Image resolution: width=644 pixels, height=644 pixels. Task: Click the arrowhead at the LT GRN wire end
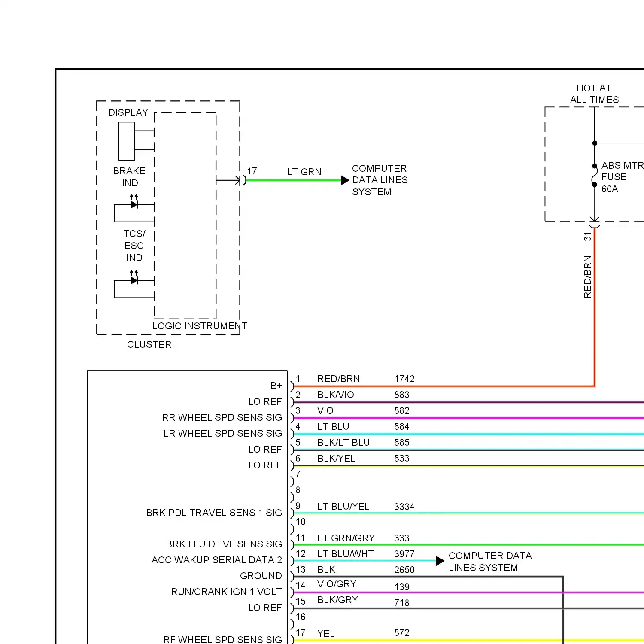[345, 180]
